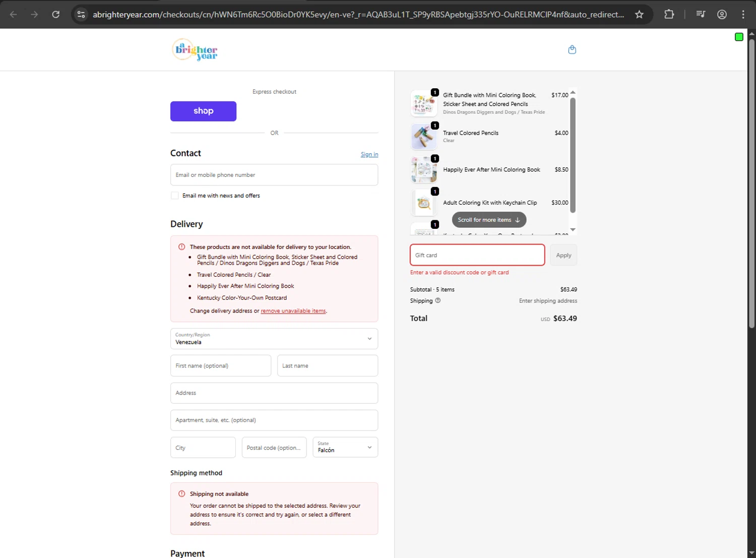This screenshot has height=558, width=756.
Task: Reload the page with browser refresh icon
Action: coord(56,14)
